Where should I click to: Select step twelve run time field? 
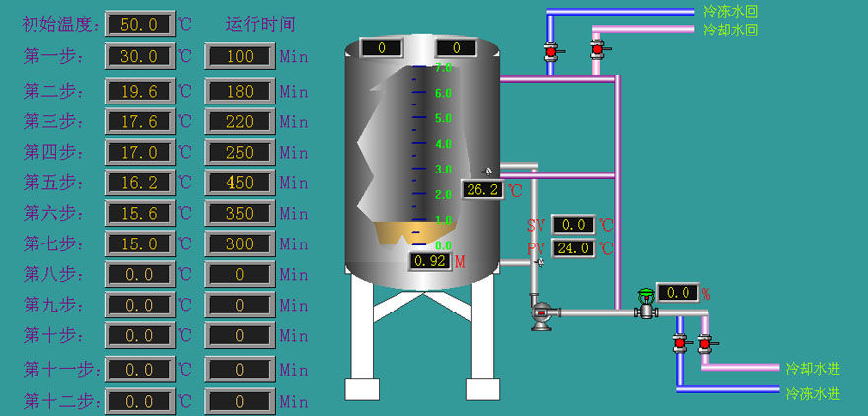(240, 401)
